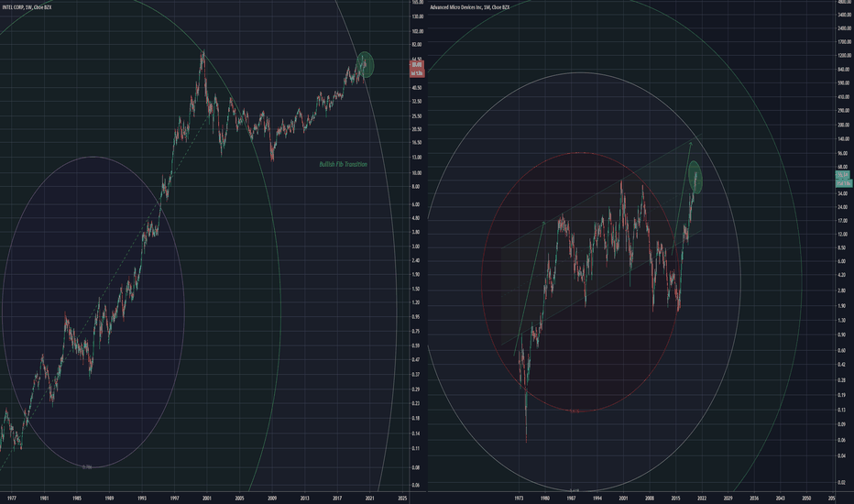Click the 2021 label on Intel time axis
Viewport: 854px width, 504px height.
click(370, 498)
